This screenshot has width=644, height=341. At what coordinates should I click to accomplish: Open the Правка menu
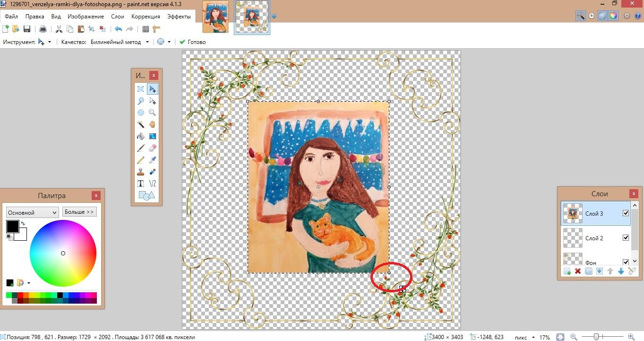(35, 17)
